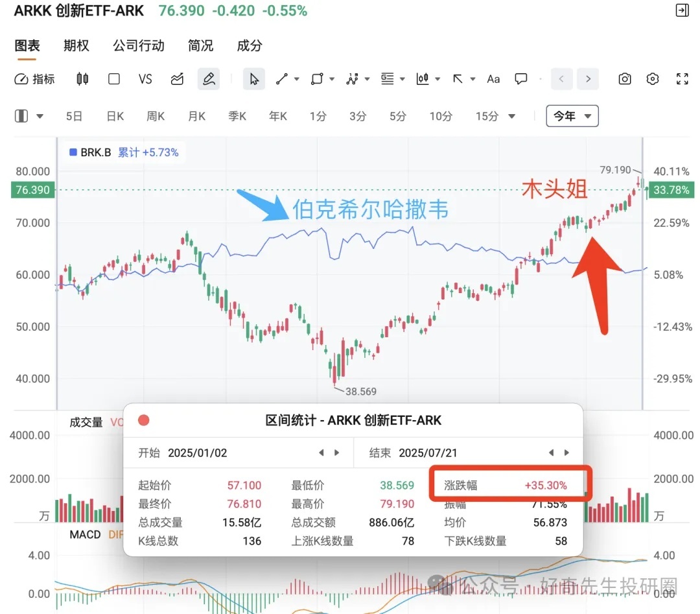Image resolution: width=700 pixels, height=614 pixels.
Task: Step end date 2025/07/21 backward
Action: pyautogui.click(x=551, y=453)
